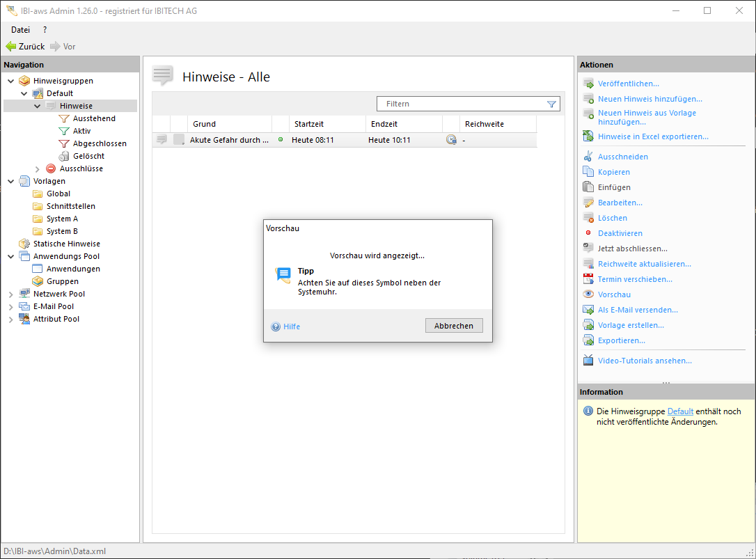Collapse the Hinweisgruppen tree node
This screenshot has height=559, width=756.
tap(10, 81)
